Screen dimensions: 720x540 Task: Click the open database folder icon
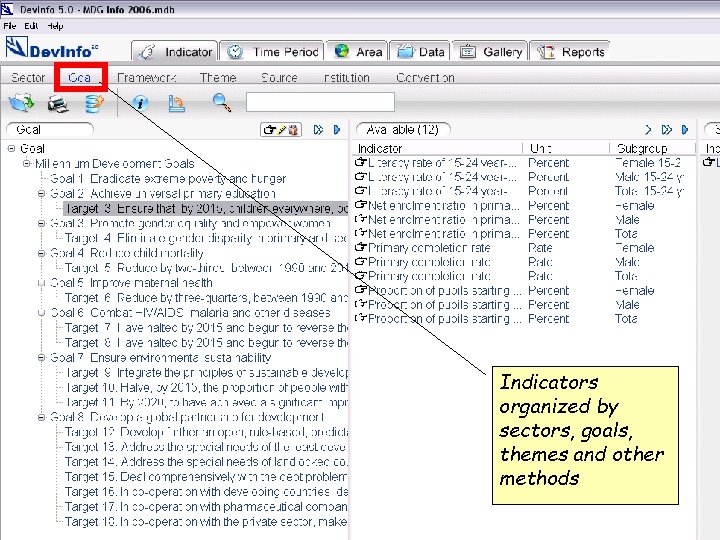pos(21,102)
